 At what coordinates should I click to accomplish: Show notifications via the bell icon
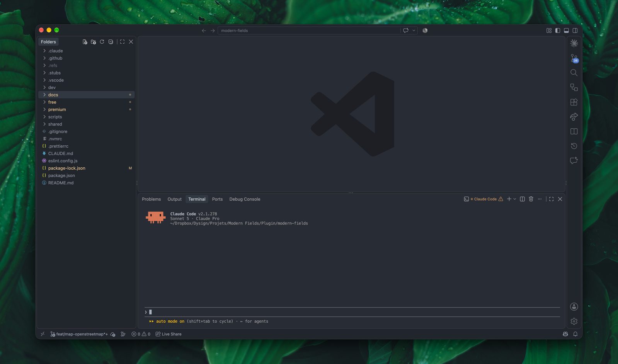pos(575,334)
